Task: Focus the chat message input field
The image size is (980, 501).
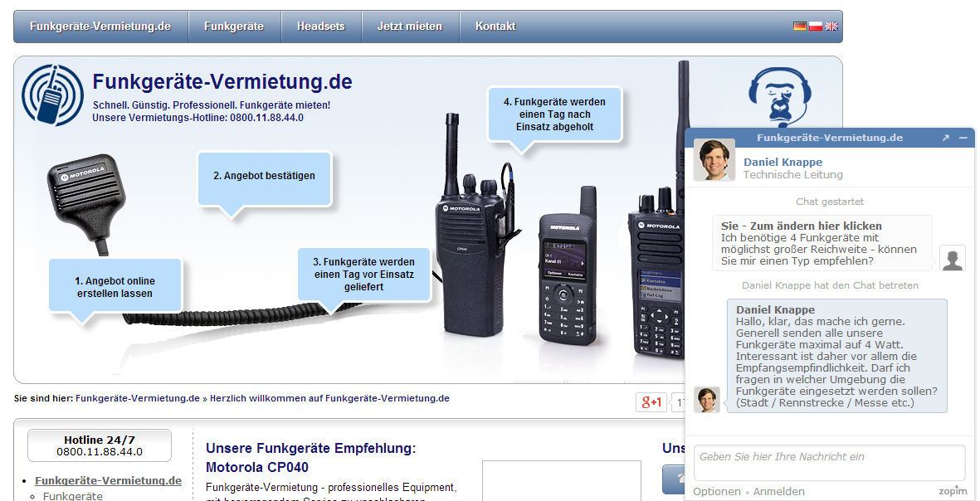Action: point(829,462)
